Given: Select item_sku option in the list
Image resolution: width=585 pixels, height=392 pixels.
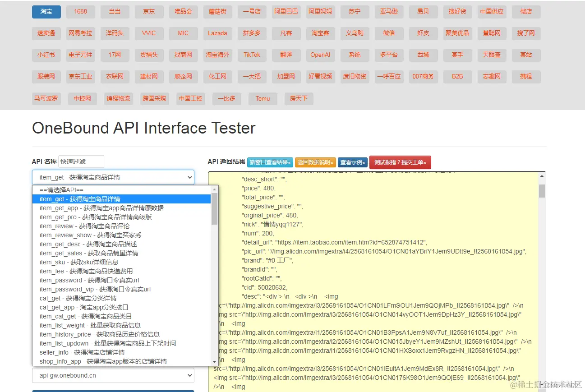Looking at the screenshot, I should pyautogui.click(x=122, y=262).
